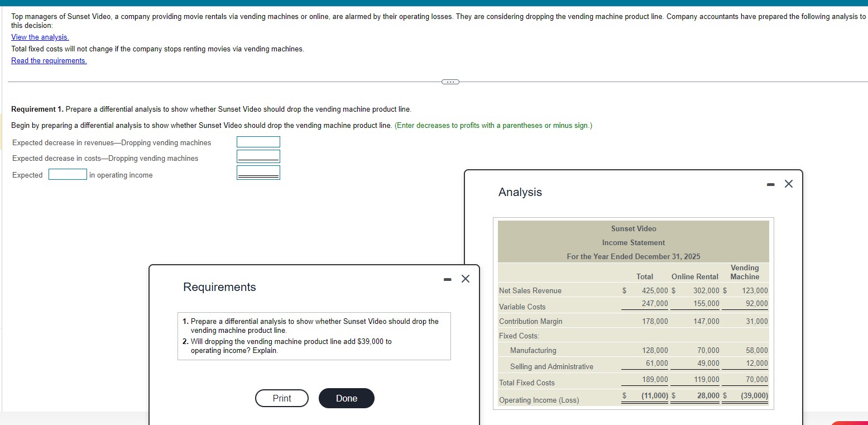Minimize the Requirements popup window
The image size is (868, 425).
[x=447, y=278]
